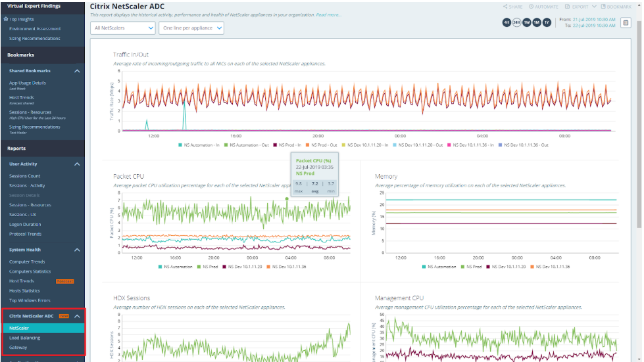Click the Bookmark icon

pos(603,7)
